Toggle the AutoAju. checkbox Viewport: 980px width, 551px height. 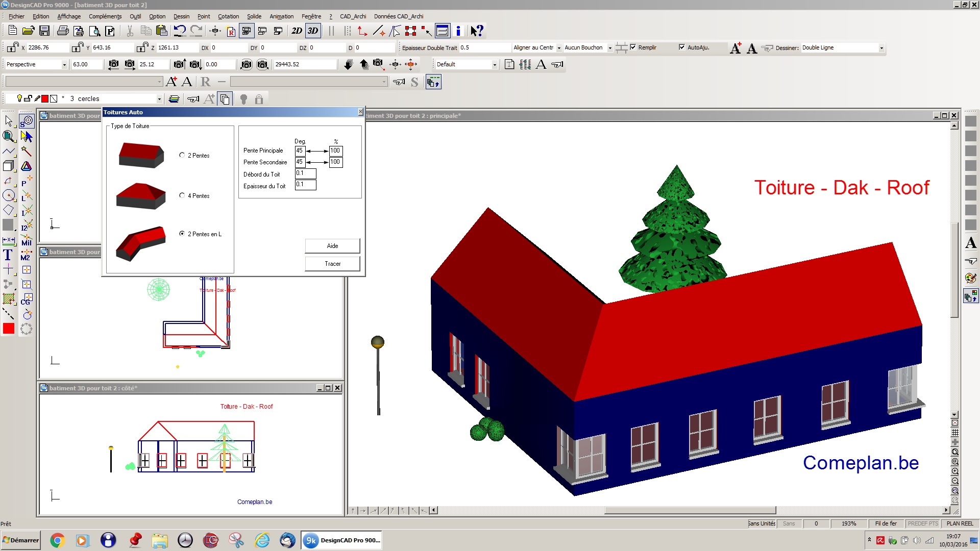tap(682, 47)
